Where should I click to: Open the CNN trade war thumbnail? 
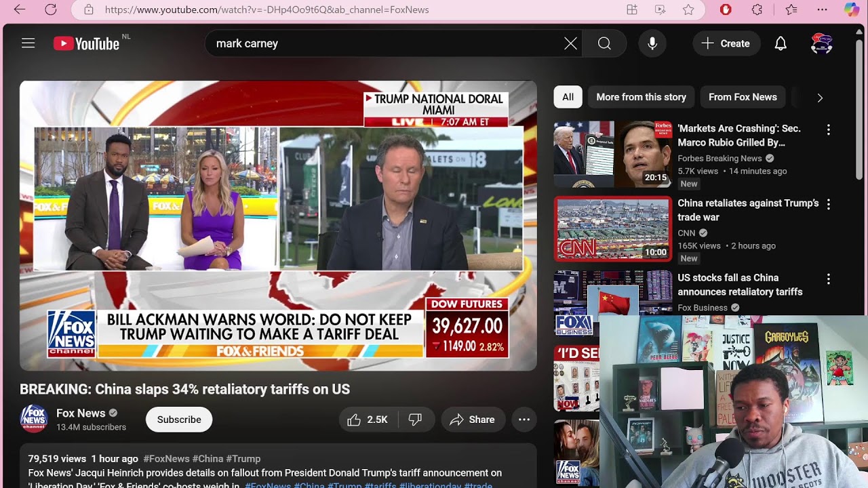point(613,228)
